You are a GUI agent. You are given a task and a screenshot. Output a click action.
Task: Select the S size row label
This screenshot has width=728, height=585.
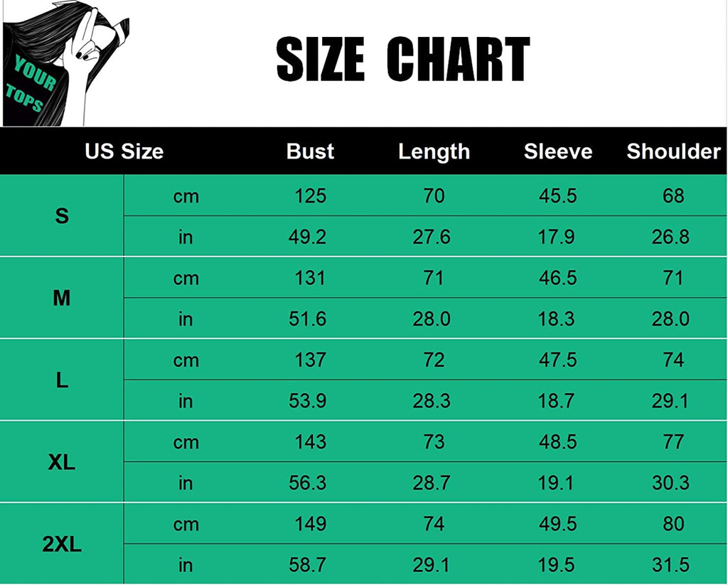click(x=62, y=216)
